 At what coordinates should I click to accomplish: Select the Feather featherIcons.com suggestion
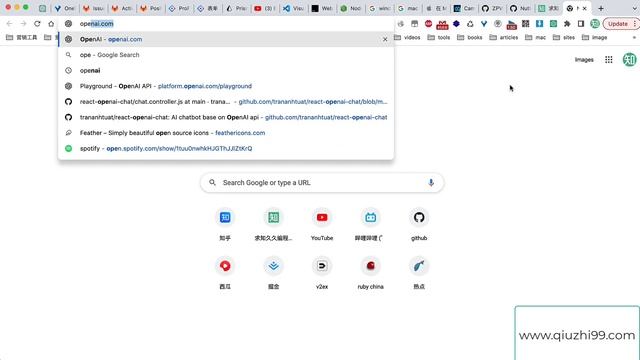[226, 133]
